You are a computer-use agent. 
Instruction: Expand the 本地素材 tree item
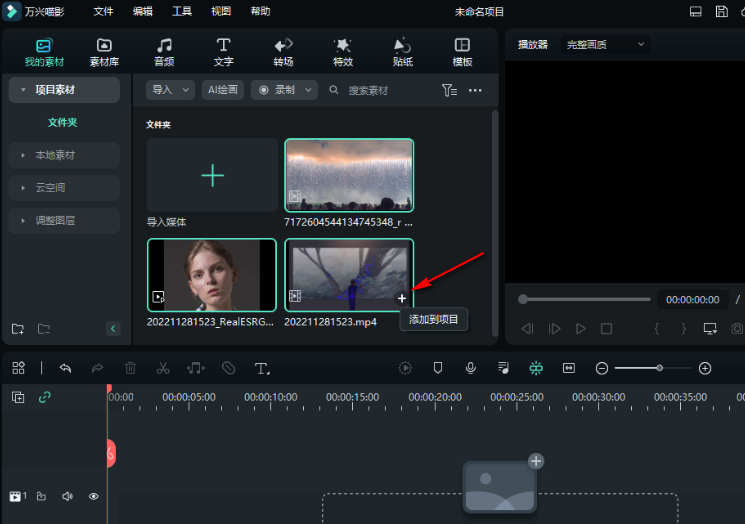55,155
